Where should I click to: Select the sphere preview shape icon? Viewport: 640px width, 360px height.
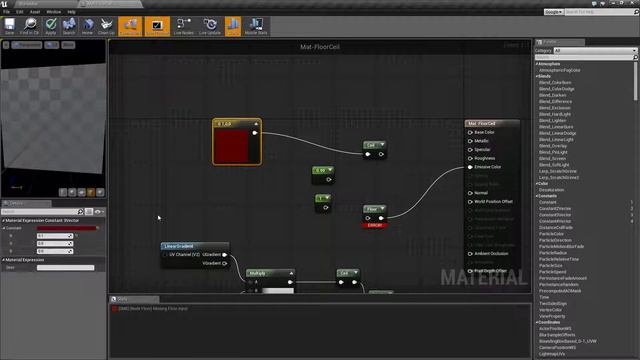[72, 192]
